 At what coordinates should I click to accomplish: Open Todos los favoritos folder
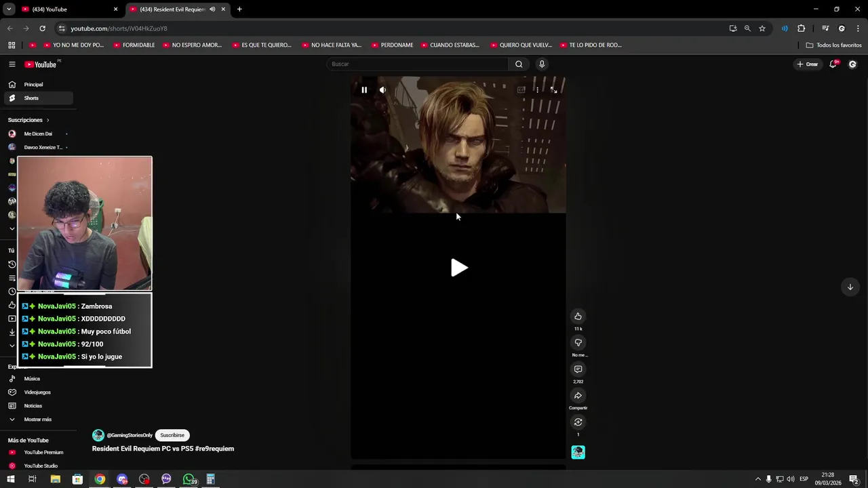point(834,45)
